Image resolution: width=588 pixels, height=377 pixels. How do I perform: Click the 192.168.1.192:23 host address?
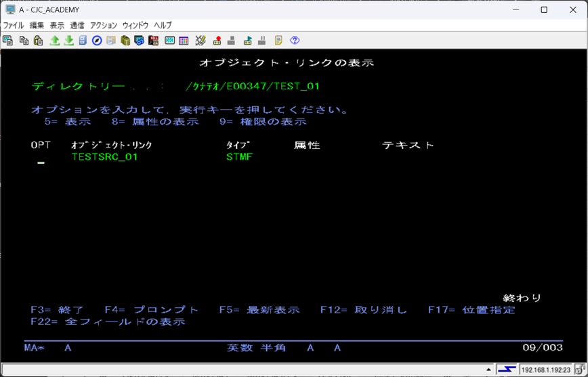546,370
